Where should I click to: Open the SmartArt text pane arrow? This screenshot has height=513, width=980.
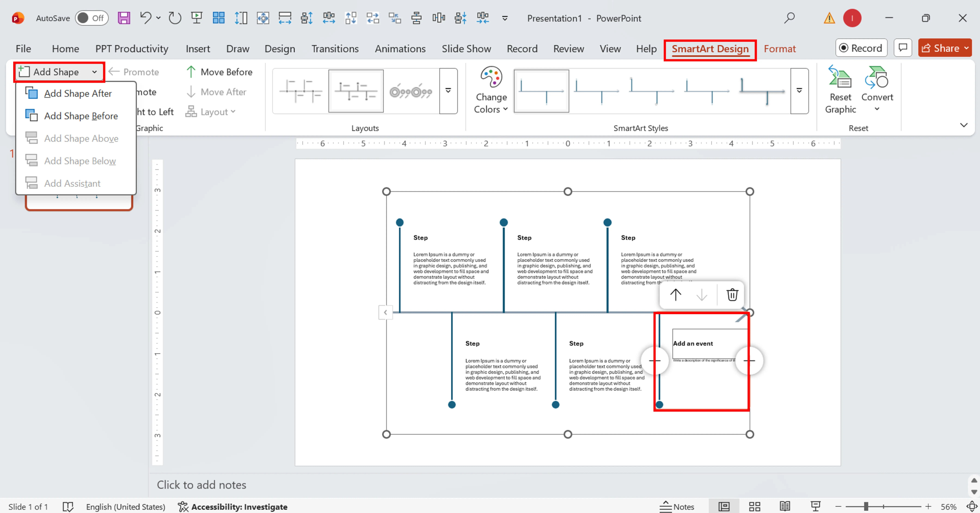(385, 312)
